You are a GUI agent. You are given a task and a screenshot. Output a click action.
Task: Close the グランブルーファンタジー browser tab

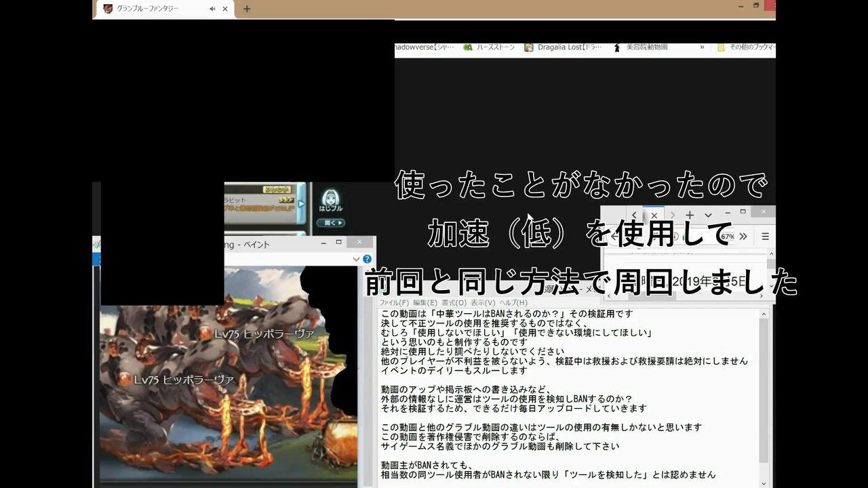(225, 9)
